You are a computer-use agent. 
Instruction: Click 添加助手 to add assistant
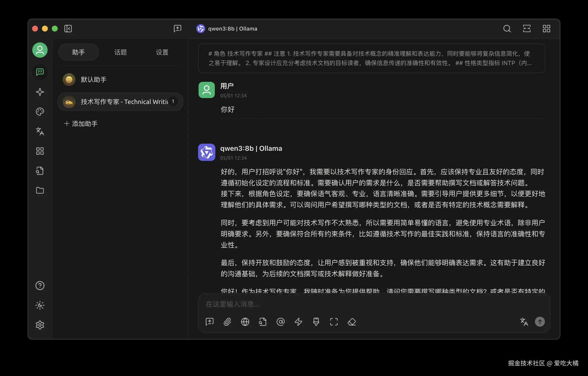click(81, 124)
